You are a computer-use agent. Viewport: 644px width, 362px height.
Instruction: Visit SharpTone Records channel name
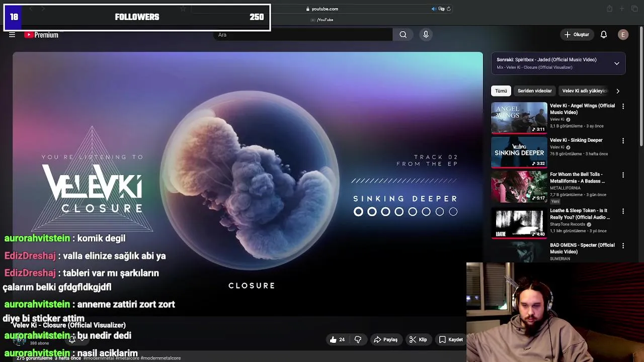coord(568,224)
